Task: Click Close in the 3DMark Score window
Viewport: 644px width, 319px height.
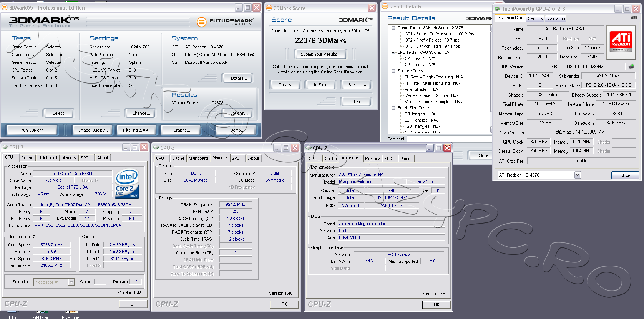Action: point(356,102)
